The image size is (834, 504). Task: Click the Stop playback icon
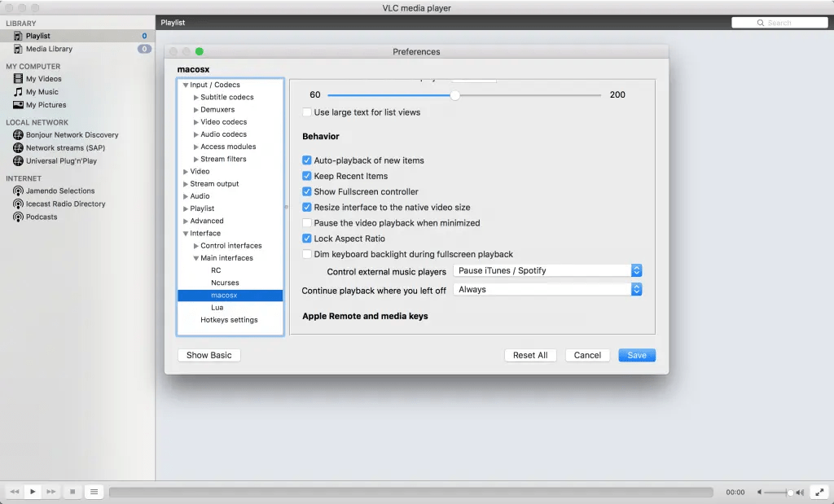72,491
